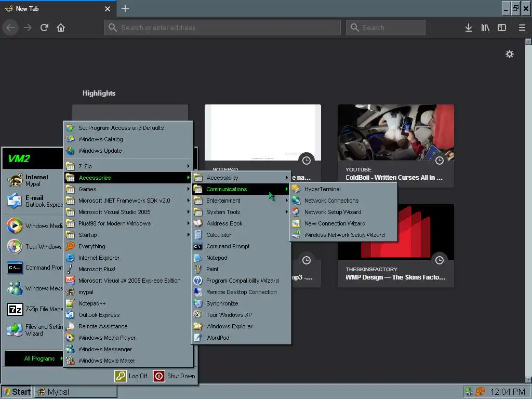The height and width of the screenshot is (399, 532).
Task: Click the browser Search box
Action: (385, 28)
